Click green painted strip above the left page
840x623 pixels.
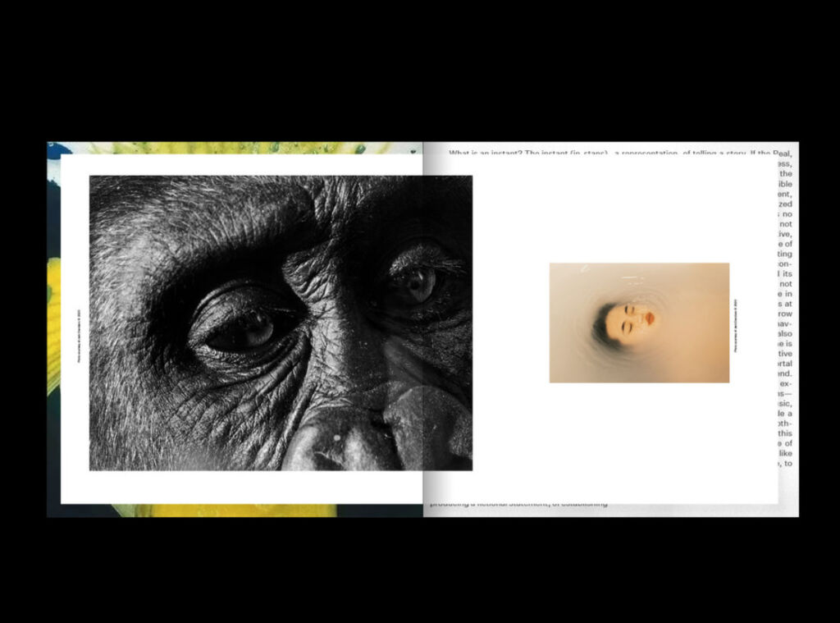(x=230, y=148)
